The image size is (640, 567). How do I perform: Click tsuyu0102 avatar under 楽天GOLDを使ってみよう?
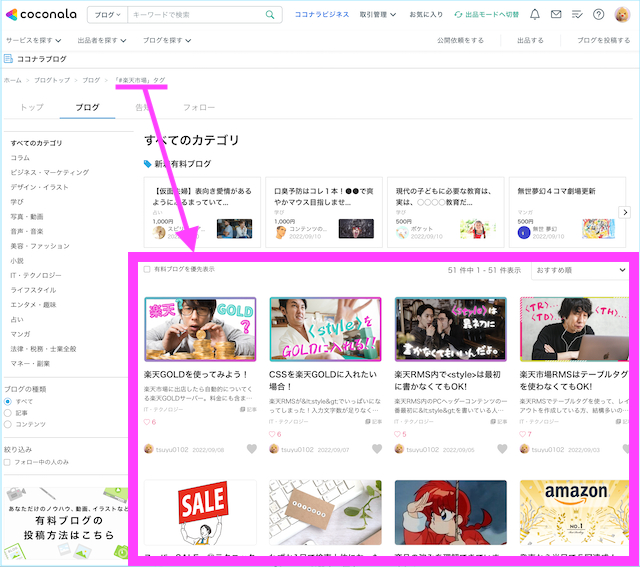click(149, 449)
